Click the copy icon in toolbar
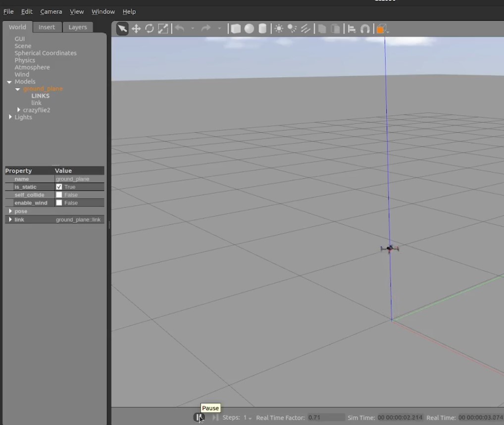This screenshot has width=504, height=425. pos(322,29)
